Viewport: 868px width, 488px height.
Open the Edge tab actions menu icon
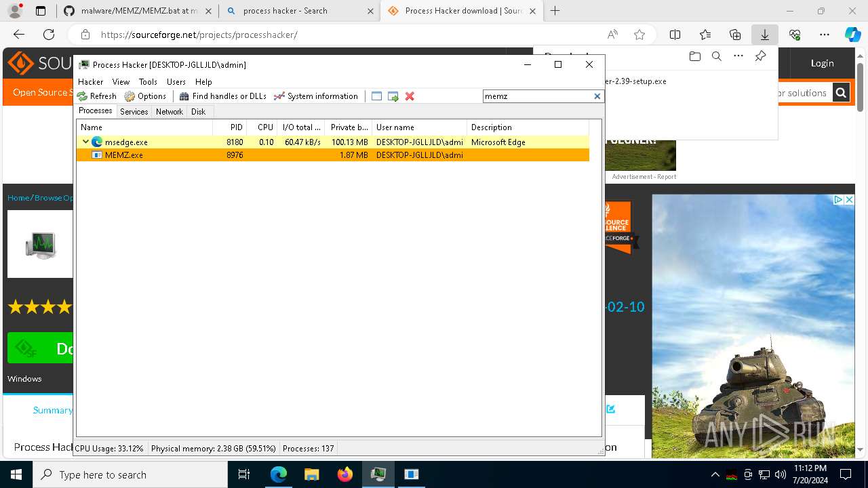tap(41, 11)
